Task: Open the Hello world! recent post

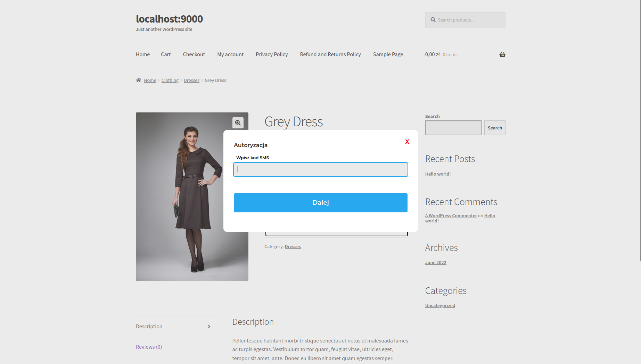Action: pos(438,174)
